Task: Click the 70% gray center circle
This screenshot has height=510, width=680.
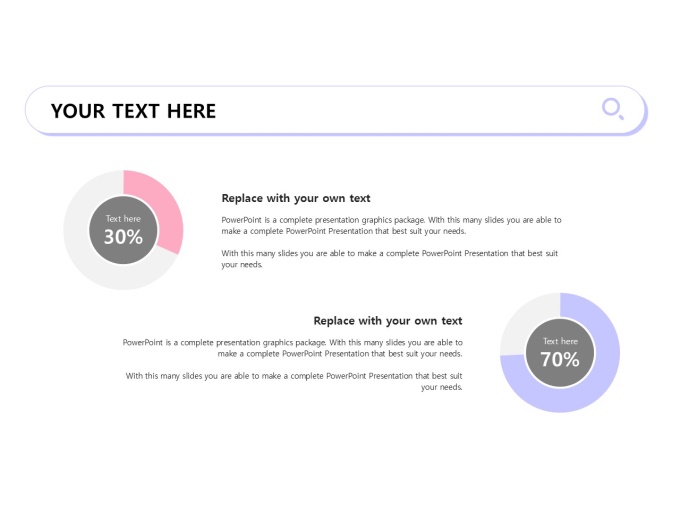Action: (x=560, y=353)
